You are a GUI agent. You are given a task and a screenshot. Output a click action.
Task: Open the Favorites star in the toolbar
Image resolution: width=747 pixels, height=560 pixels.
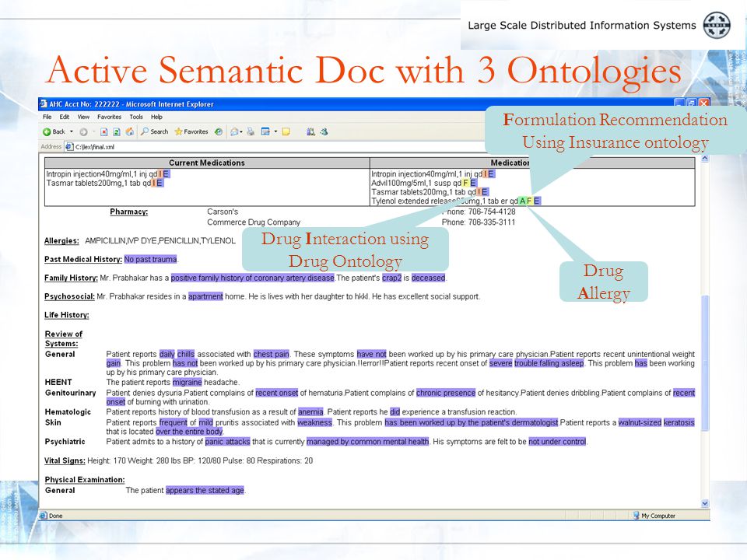pos(191,132)
